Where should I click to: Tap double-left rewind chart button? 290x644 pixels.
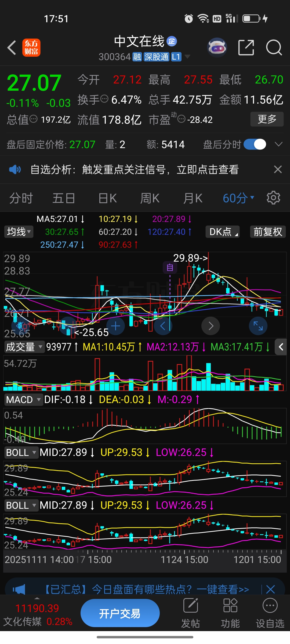tap(20, 326)
